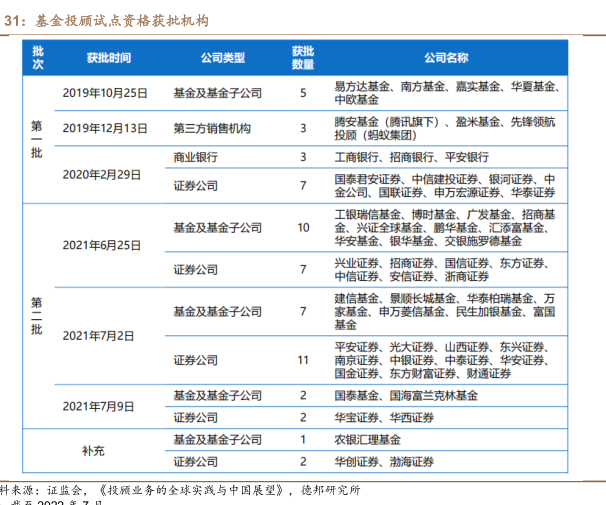Viewport: 606px width, 505px height.
Task: Select the cell with 工商银行、招商银行、平安银行
Action: coord(411,157)
